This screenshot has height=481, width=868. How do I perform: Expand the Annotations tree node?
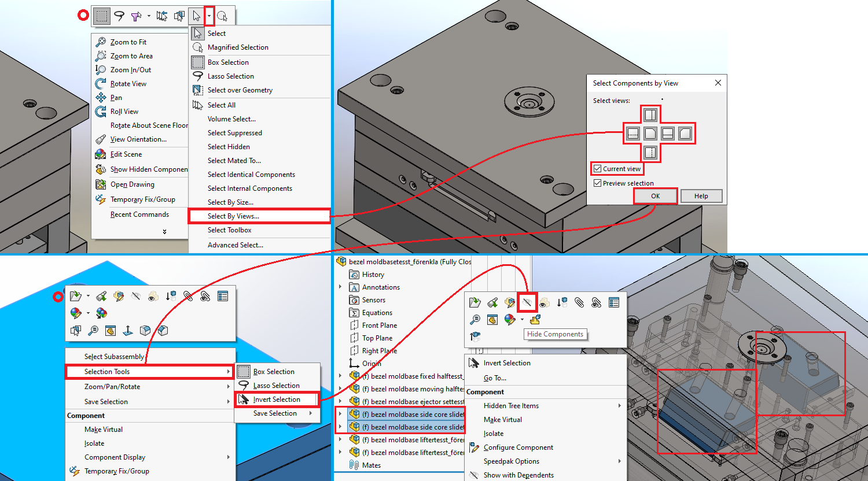pos(340,287)
